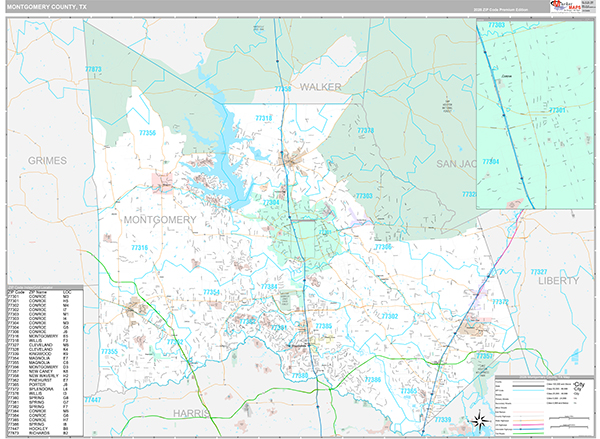Click ZIP code label 77447 on map
This screenshot has height=439, width=600.
93,400
